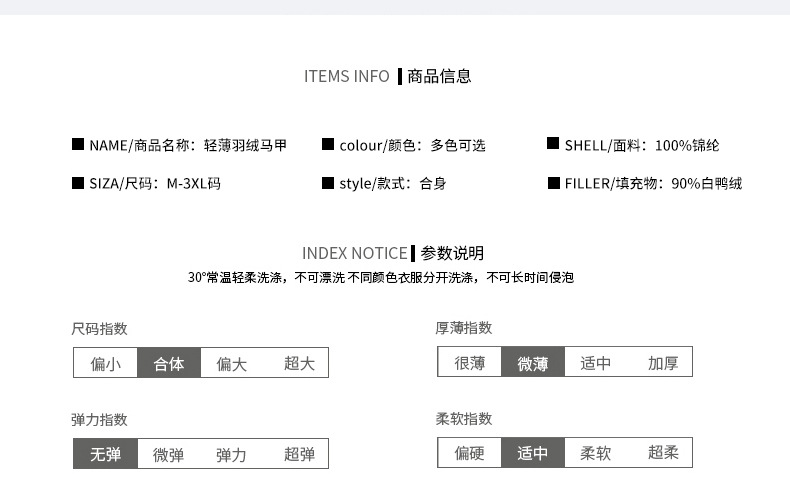The image size is (790, 501).
Task: Select 偏硬 in the 柔软指数 row
Action: pyautogui.click(x=470, y=453)
